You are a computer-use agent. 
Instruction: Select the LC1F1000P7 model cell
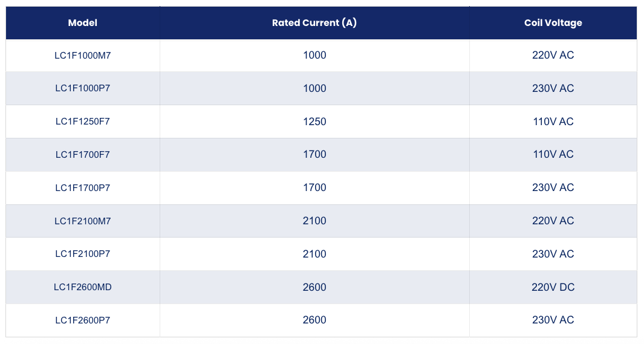tap(83, 88)
